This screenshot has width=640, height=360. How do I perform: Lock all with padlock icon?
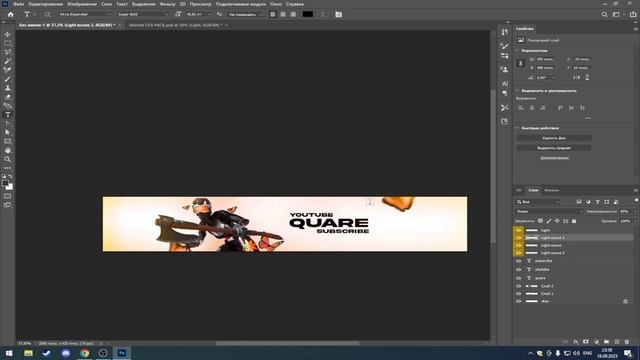(574, 221)
